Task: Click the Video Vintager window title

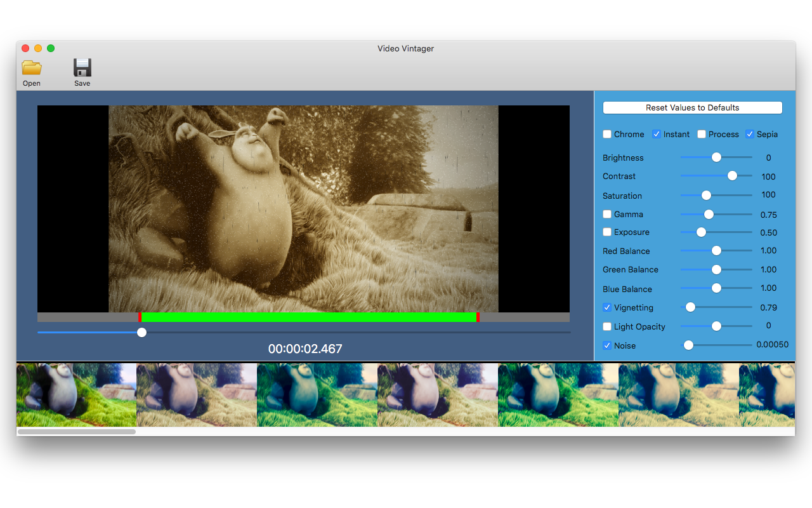Action: [x=406, y=48]
